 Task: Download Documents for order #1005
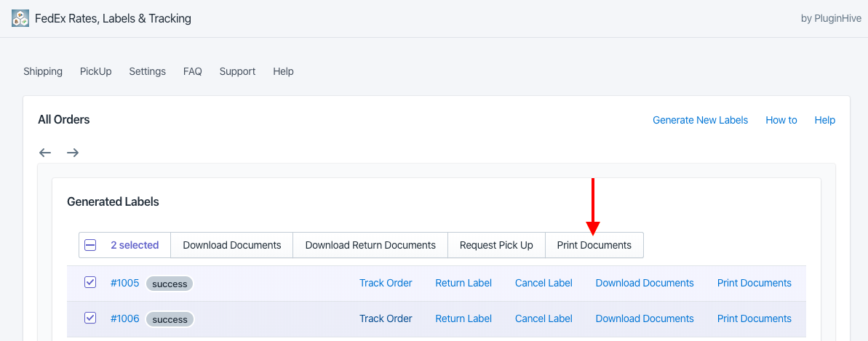(645, 283)
